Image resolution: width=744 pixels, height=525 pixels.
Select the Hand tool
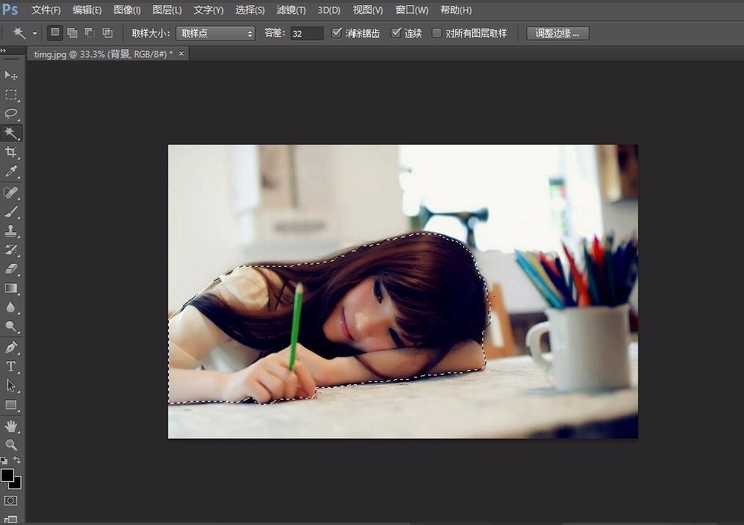coord(11,425)
